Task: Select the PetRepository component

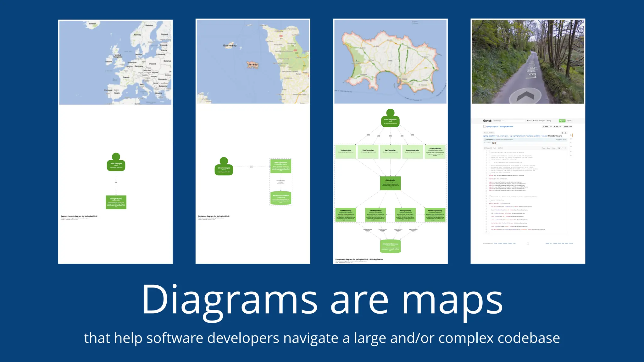Action: [x=405, y=215]
